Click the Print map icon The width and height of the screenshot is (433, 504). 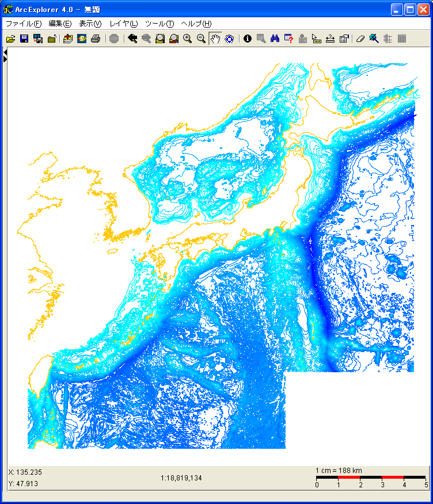pyautogui.click(x=96, y=39)
